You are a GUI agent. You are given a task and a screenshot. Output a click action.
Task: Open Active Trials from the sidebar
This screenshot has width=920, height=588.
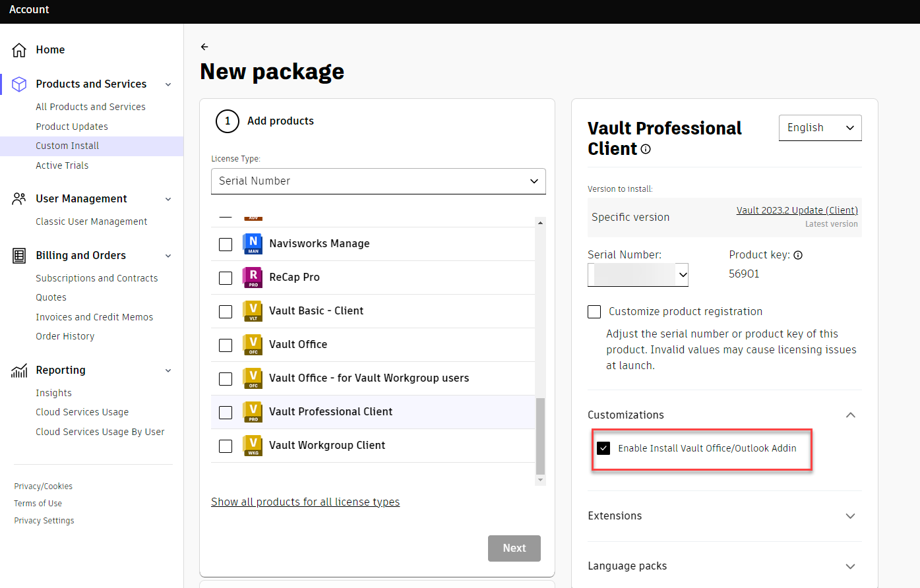point(62,165)
